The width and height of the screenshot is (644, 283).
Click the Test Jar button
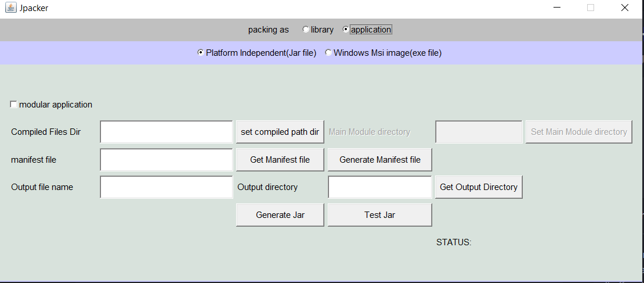click(x=380, y=214)
